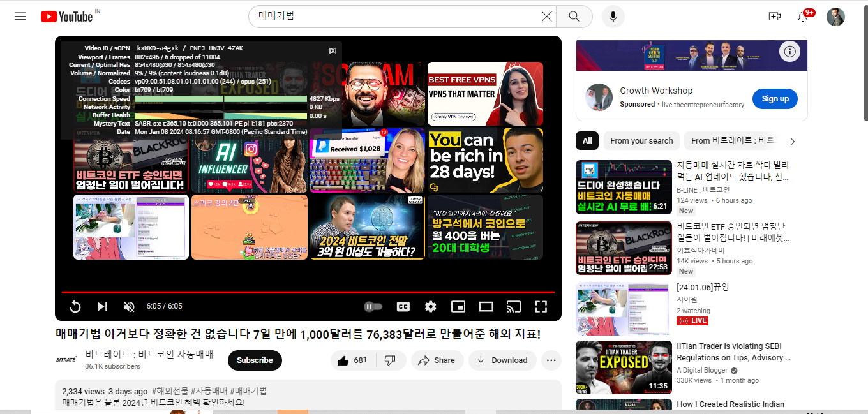
Task: Open the YouTube hamburger guide menu
Action: pos(20,17)
